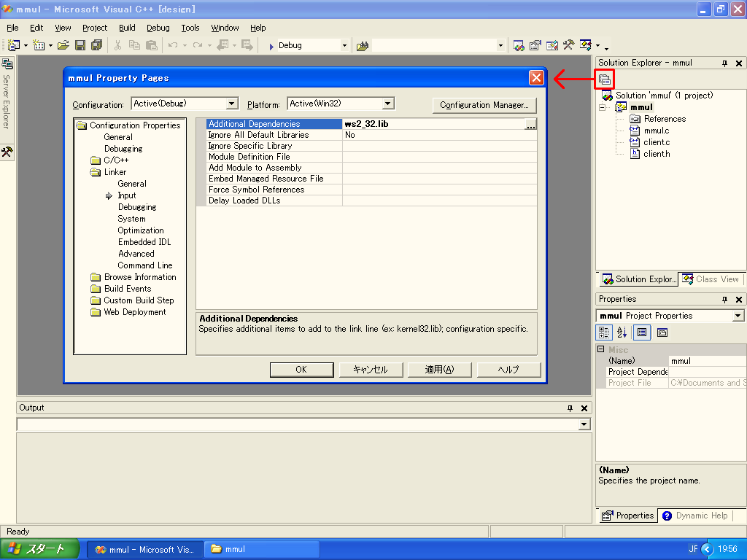Click the Open File folder icon
Image resolution: width=747 pixels, height=560 pixels.
[x=63, y=45]
